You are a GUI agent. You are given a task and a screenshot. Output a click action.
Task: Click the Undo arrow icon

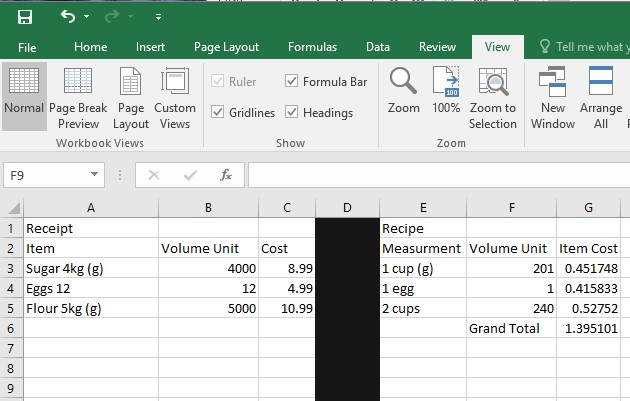pos(68,17)
